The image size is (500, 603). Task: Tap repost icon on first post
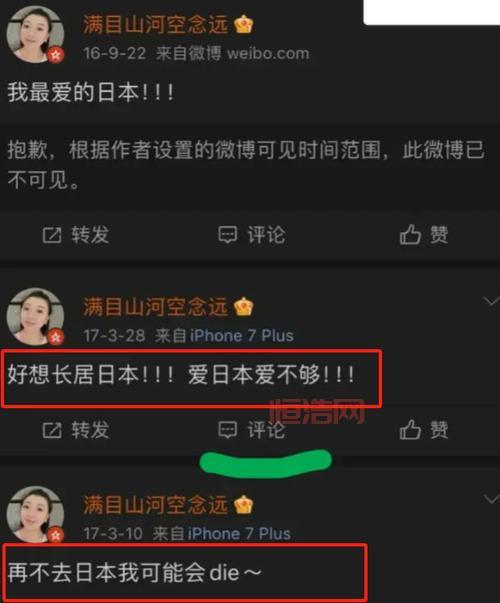52,235
